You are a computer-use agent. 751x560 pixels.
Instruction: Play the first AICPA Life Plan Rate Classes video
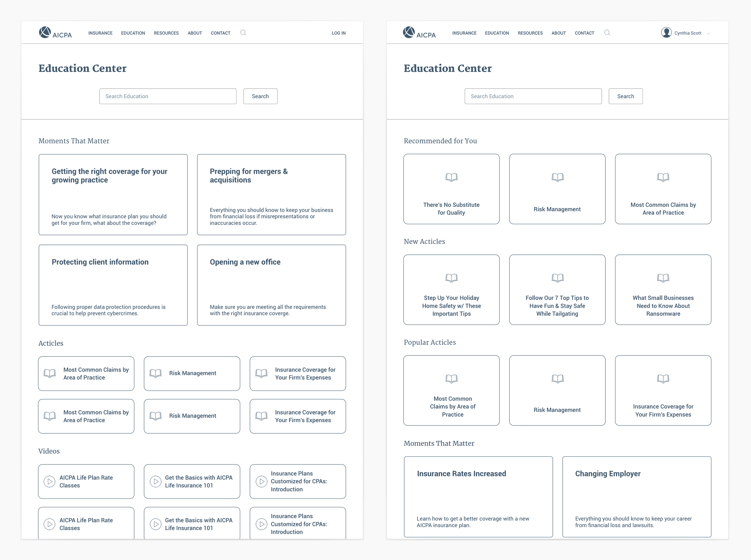click(x=49, y=481)
